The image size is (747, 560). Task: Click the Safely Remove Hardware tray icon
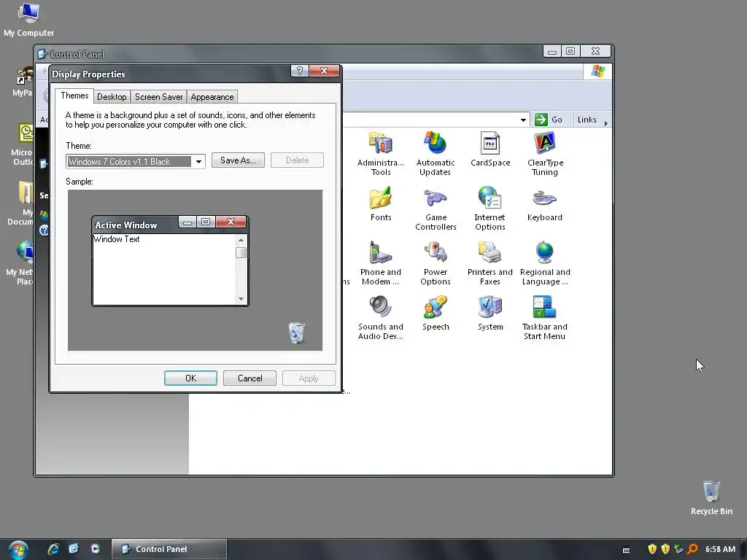tap(679, 549)
